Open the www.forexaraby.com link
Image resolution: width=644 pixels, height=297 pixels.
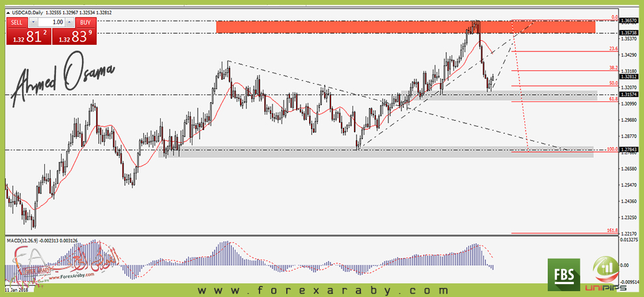(x=322, y=290)
